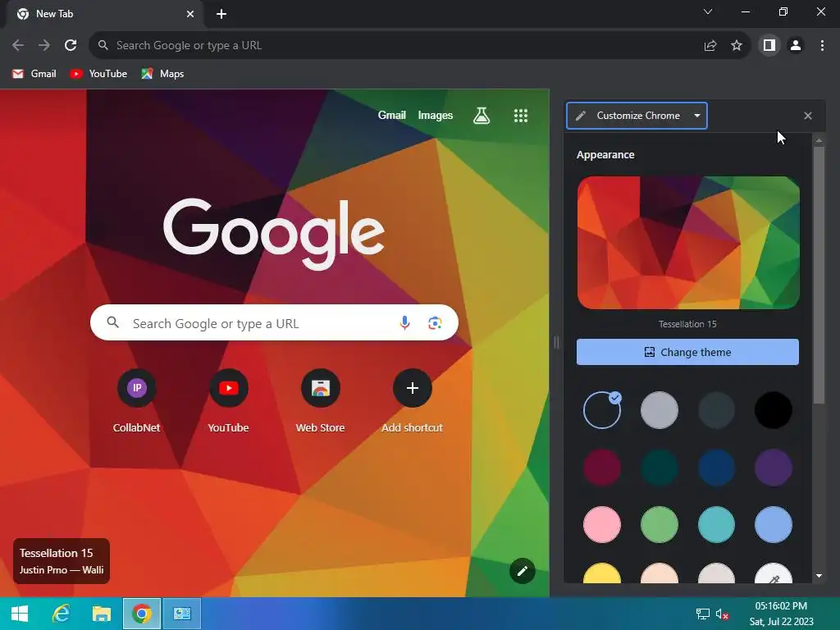
Task: Start voice search with microphone icon
Action: click(x=405, y=323)
